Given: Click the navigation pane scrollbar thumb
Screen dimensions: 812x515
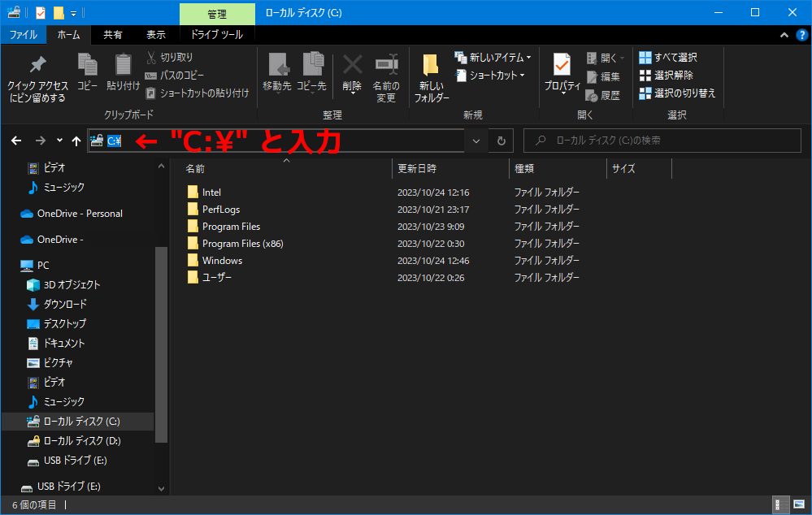Looking at the screenshot, I should tap(161, 344).
